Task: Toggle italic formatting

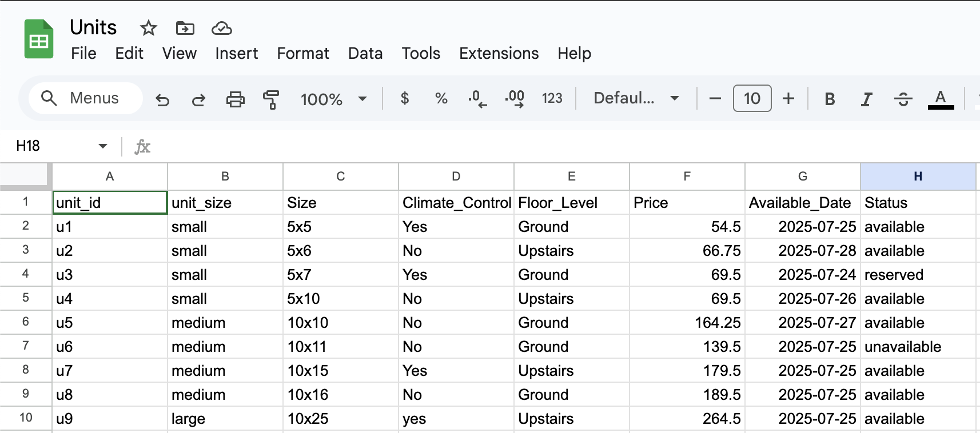Action: [866, 99]
